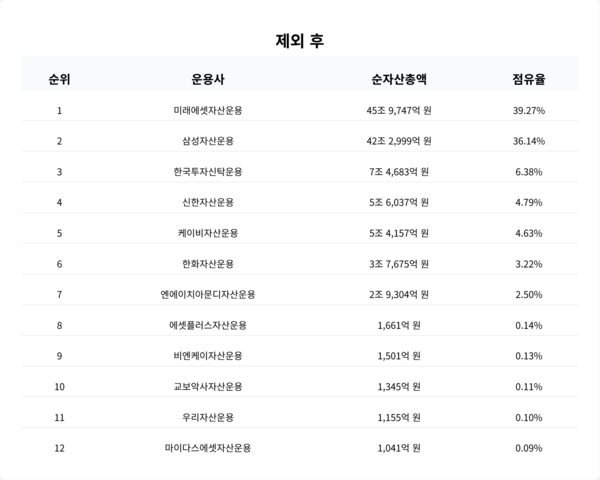Click the 45조 9,747억 원 value
This screenshot has width=600, height=480.
(x=399, y=110)
